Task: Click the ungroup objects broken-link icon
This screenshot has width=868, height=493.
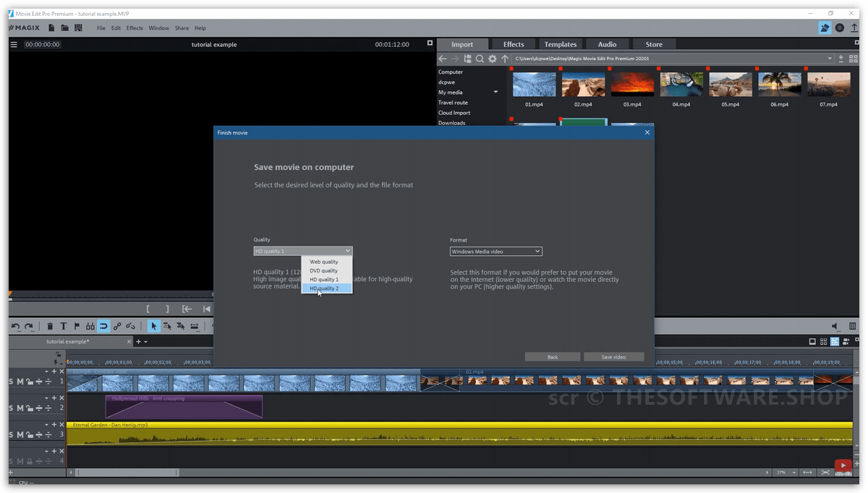Action: pyautogui.click(x=130, y=327)
